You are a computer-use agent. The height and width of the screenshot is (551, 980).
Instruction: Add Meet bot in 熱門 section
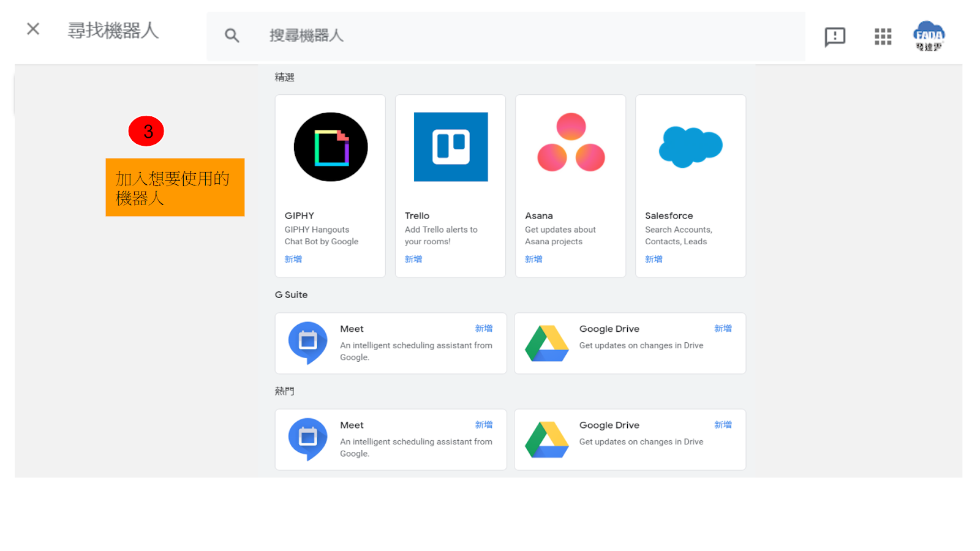[484, 425]
